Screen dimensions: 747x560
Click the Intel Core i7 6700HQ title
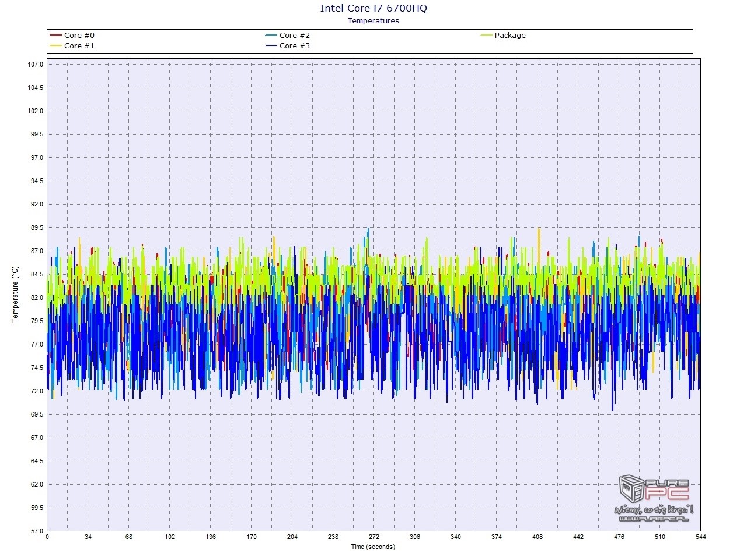coord(373,8)
